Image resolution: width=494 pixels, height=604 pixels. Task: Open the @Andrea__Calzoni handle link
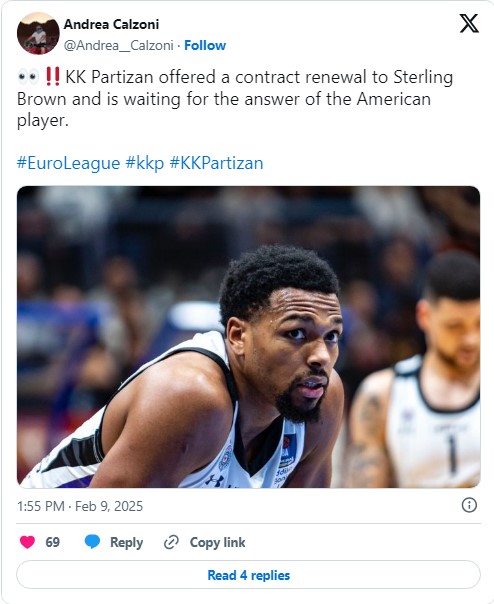pos(119,45)
